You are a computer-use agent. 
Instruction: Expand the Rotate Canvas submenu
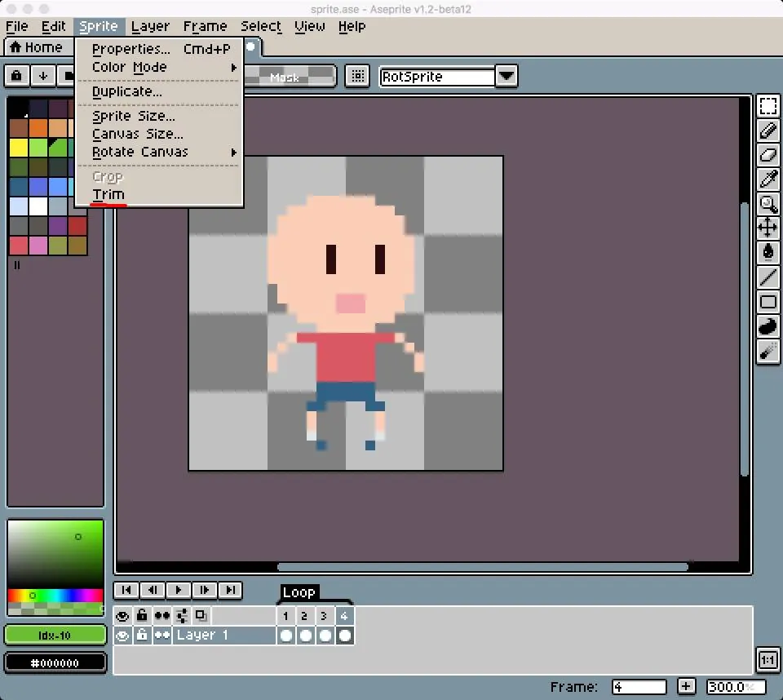159,152
